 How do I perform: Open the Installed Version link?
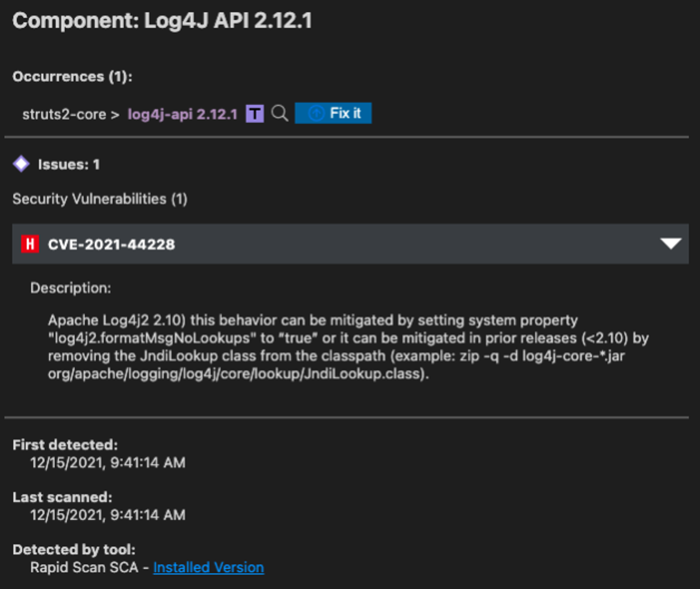(208, 567)
